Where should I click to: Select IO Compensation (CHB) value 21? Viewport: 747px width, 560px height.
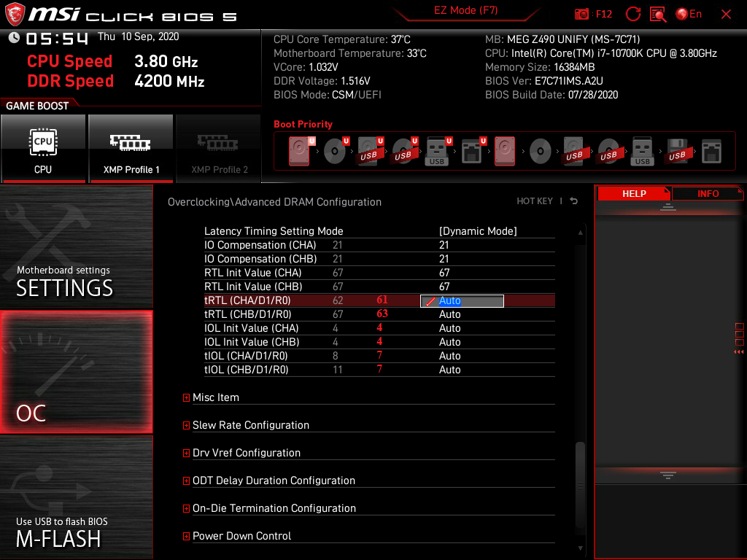(444, 259)
